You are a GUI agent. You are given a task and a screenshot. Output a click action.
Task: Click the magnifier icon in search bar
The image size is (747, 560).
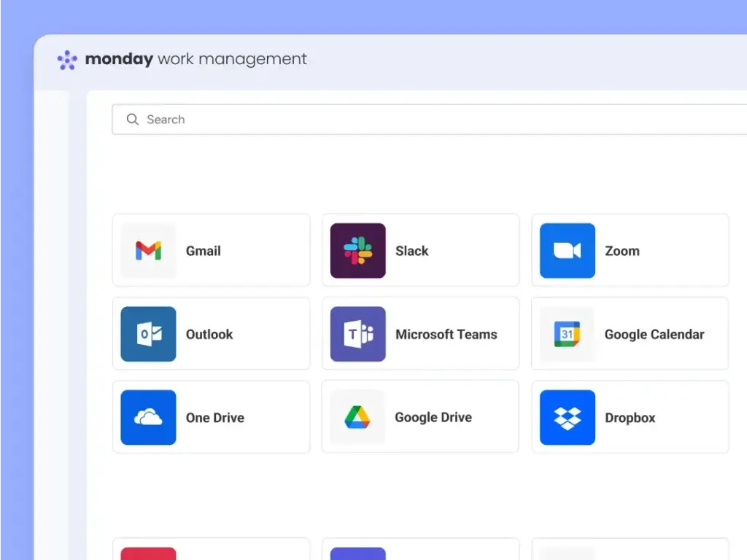133,120
